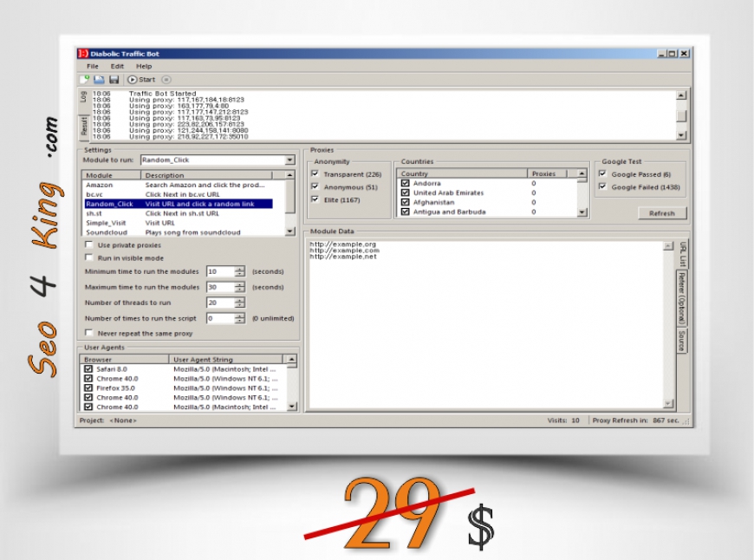This screenshot has width=754, height=560.
Task: Uncheck United Arab Emirates country checkbox
Action: click(x=406, y=192)
